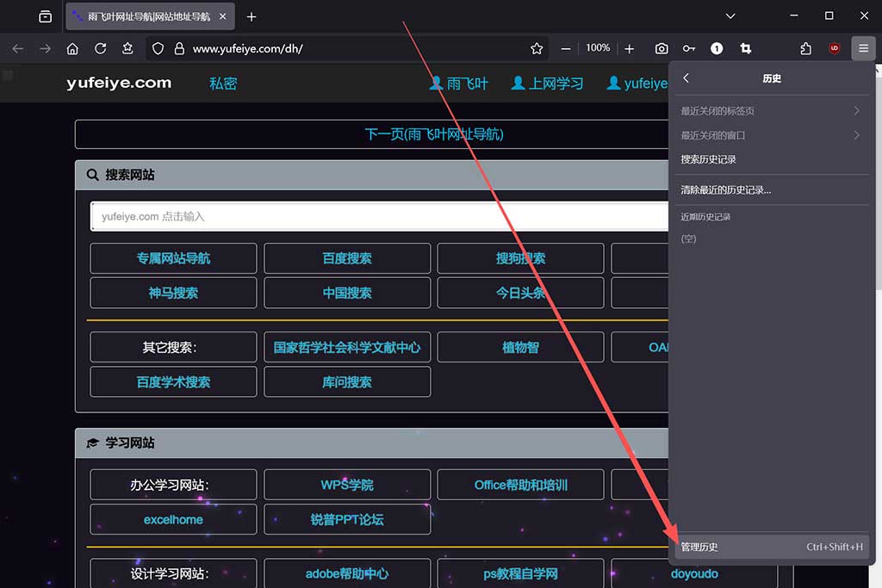Viewport: 882px width, 588px height.
Task: Click the address bar URL
Action: point(248,49)
